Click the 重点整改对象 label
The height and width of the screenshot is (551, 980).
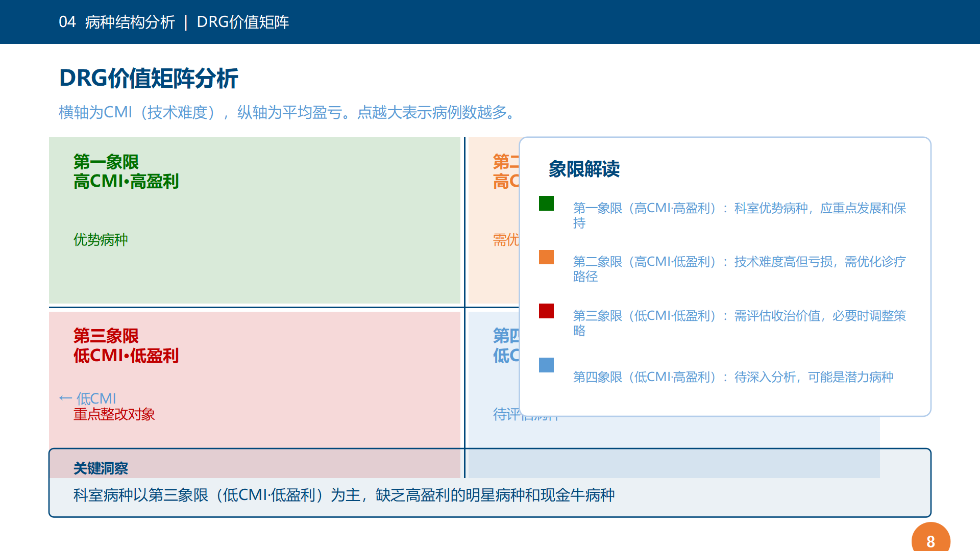pyautogui.click(x=114, y=414)
